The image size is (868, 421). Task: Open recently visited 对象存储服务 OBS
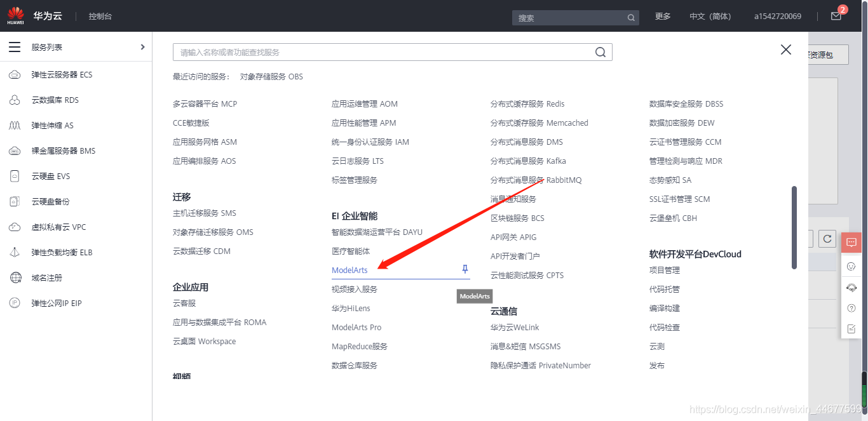point(271,77)
